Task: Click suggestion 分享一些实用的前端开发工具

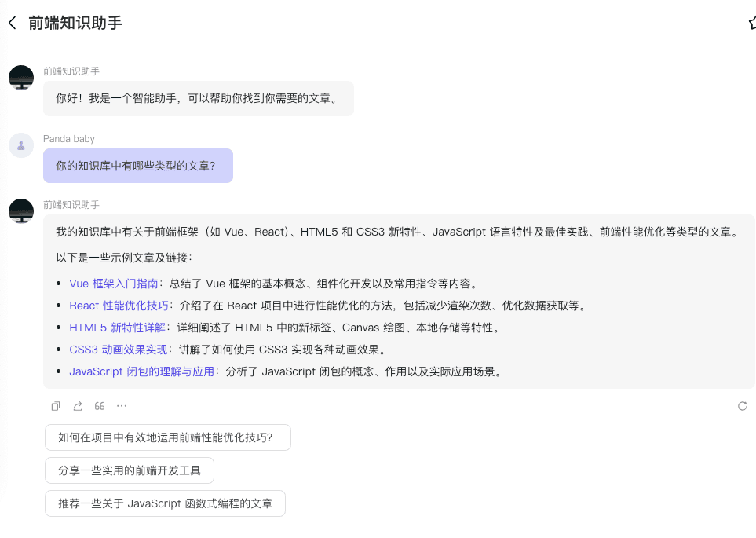Action: (130, 470)
